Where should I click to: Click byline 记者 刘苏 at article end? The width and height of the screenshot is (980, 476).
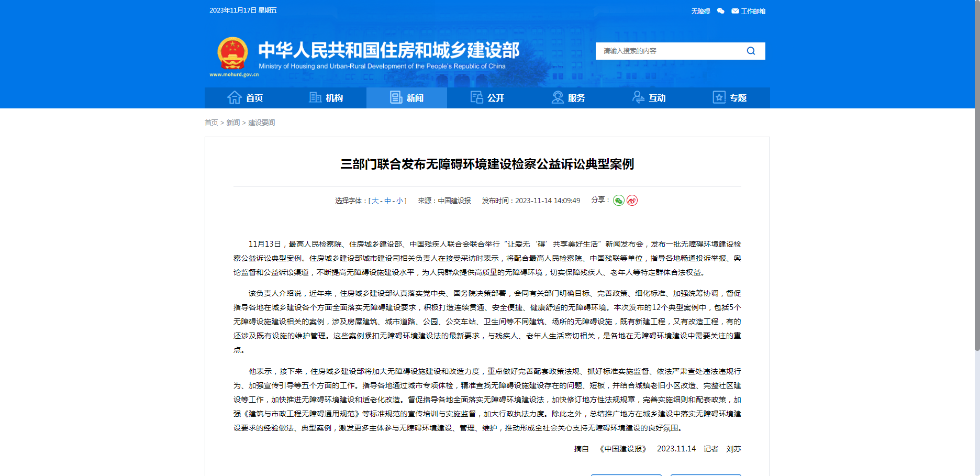[722, 449]
